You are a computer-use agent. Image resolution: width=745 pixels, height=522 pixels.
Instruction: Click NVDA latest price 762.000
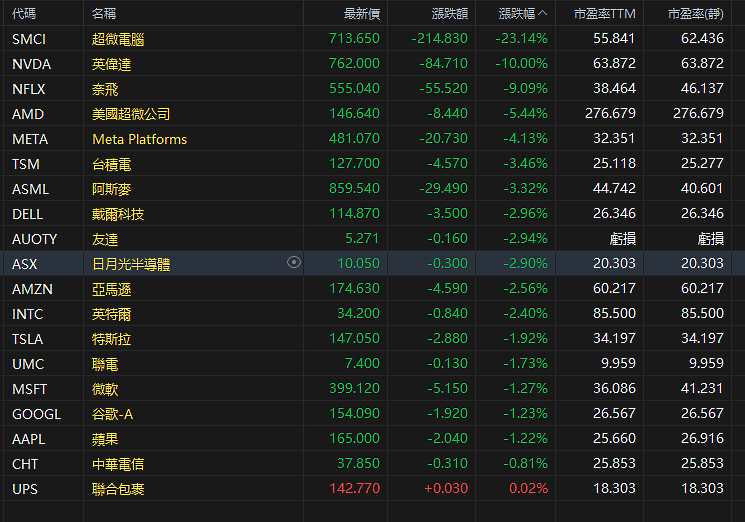[x=354, y=63]
